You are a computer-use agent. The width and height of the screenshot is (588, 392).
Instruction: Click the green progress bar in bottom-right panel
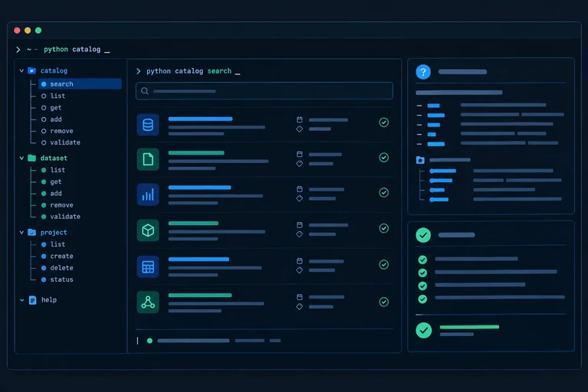tap(469, 327)
